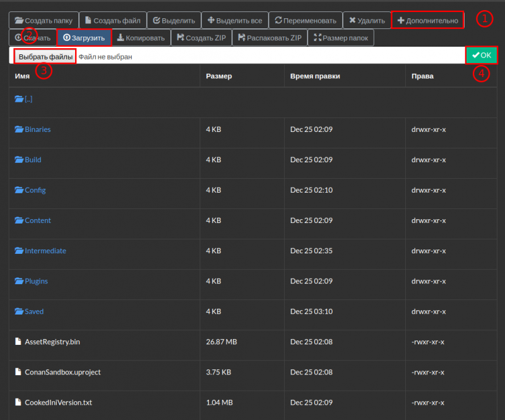Click folder icon next to Intermediate
This screenshot has height=420, width=505.
point(19,251)
